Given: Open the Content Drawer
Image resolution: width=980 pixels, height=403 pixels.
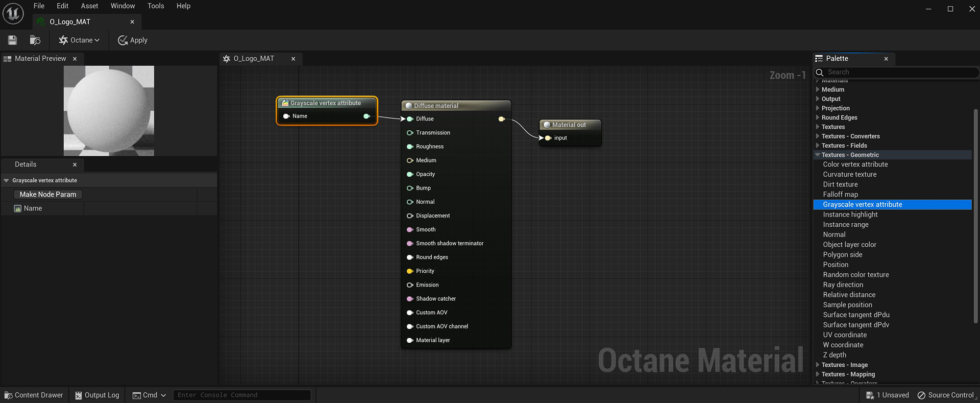Looking at the screenshot, I should click(x=34, y=395).
